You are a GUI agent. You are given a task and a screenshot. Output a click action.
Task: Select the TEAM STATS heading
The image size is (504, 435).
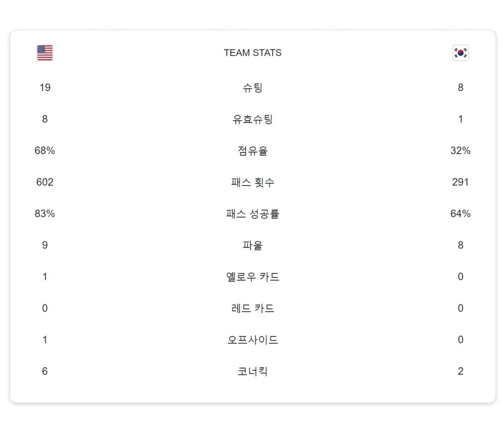pos(253,53)
